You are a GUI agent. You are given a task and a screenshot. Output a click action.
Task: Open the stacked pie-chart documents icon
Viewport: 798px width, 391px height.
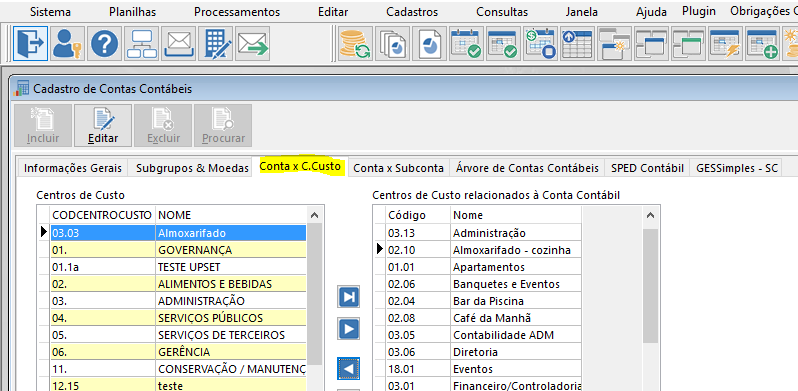click(392, 43)
